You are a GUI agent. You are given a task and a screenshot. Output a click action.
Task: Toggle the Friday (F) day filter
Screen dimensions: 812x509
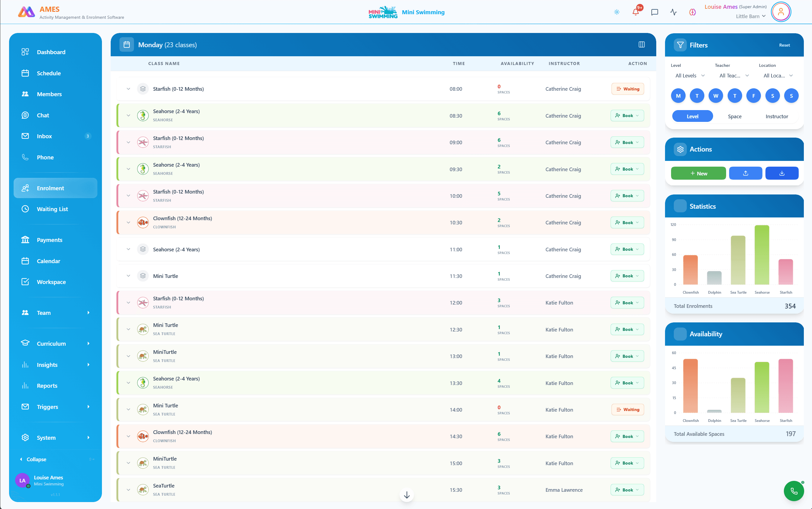pos(754,96)
